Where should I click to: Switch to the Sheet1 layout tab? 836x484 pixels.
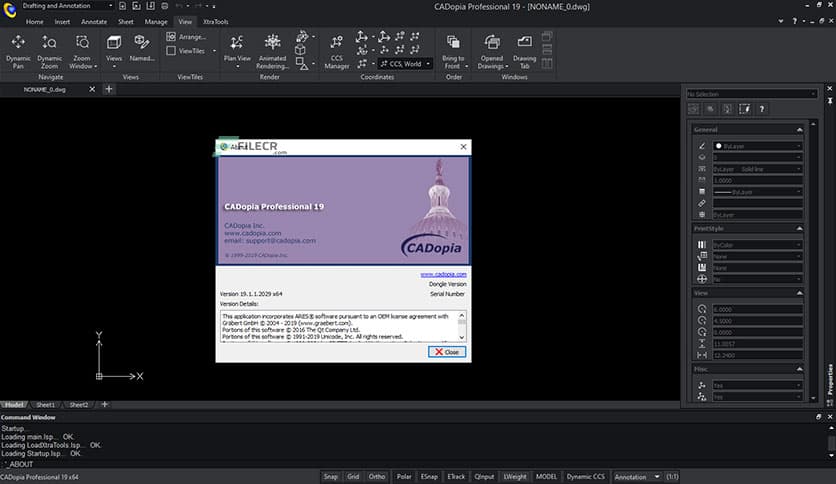click(45, 405)
